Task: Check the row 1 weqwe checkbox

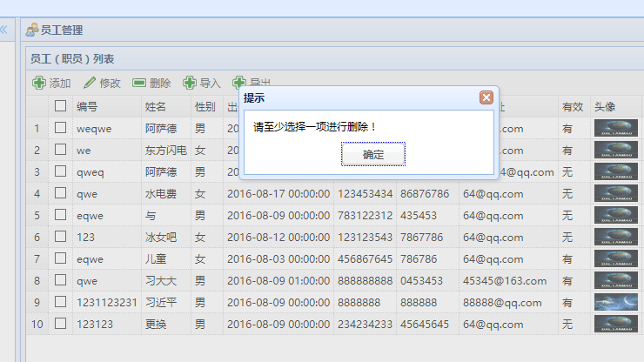Action: click(60, 128)
